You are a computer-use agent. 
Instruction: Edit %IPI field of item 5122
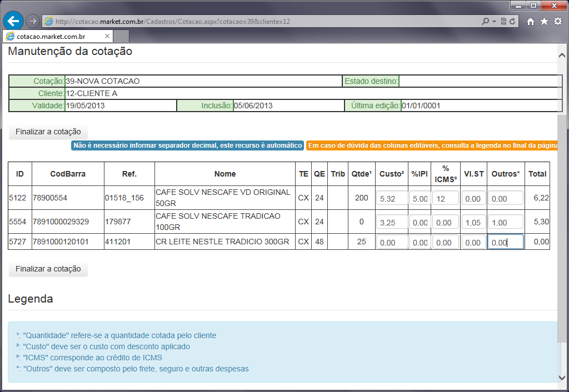(x=420, y=198)
